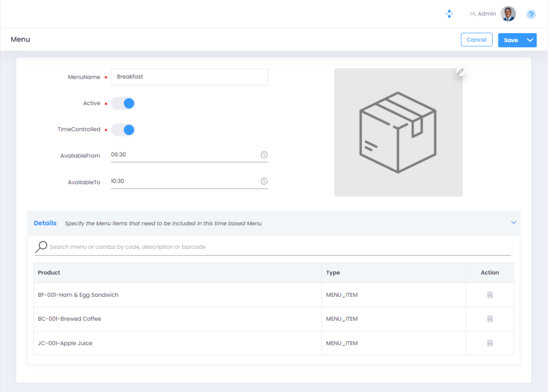Click the Admin profile avatar
The height and width of the screenshot is (392, 548).
508,14
